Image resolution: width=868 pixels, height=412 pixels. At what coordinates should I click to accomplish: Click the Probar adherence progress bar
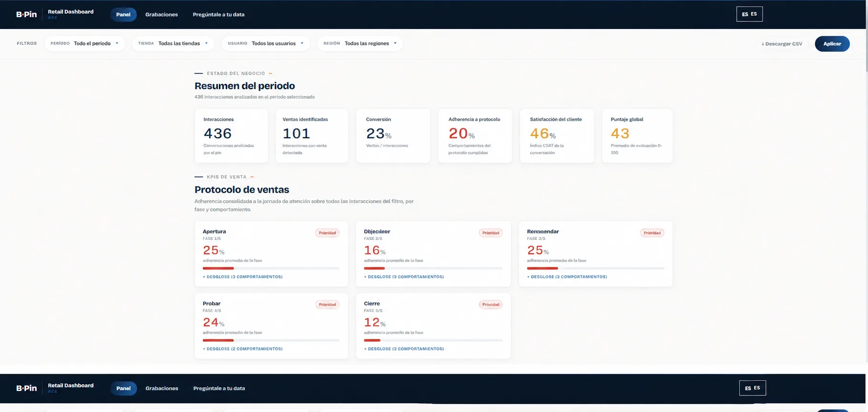pyautogui.click(x=271, y=340)
